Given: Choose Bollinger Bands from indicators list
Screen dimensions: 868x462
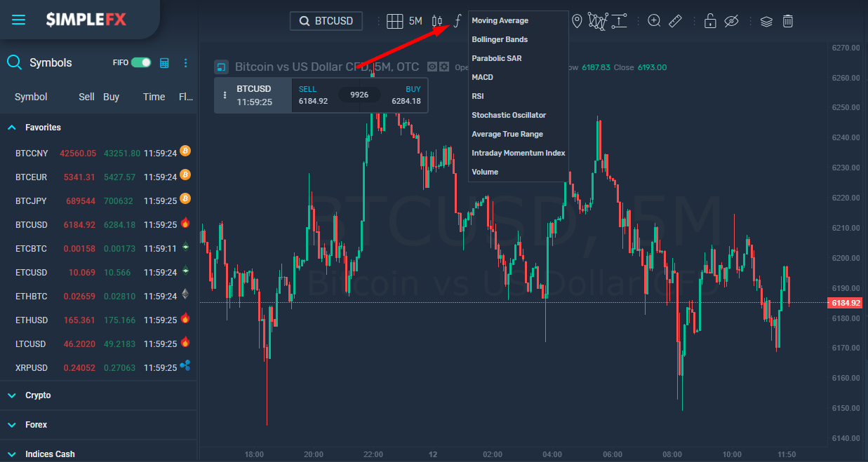Looking at the screenshot, I should tap(500, 40).
